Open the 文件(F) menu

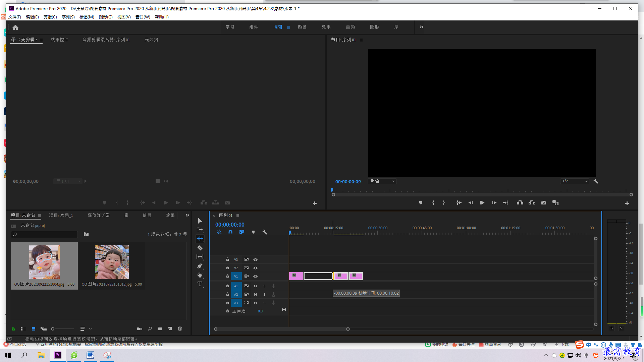[15, 17]
